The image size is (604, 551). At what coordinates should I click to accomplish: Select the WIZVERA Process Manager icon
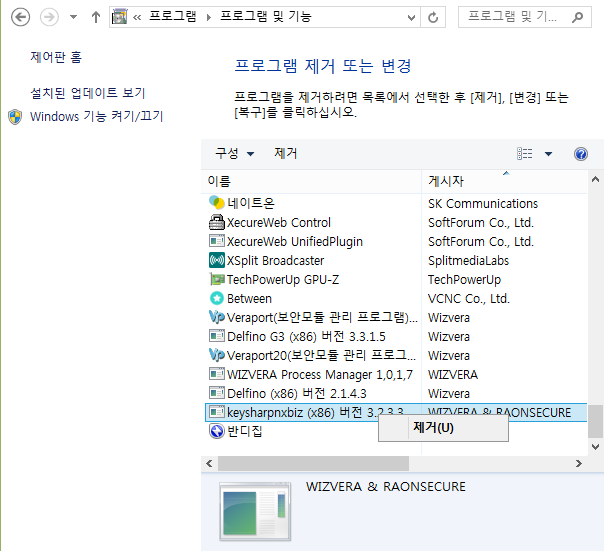coord(216,374)
